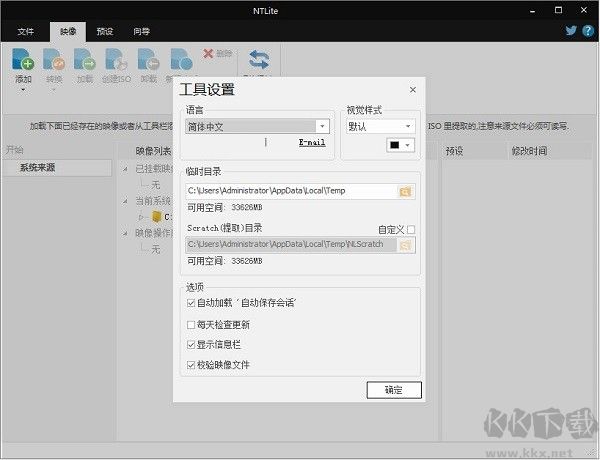
Task: Close the 工具设置 dialog
Action: point(412,90)
